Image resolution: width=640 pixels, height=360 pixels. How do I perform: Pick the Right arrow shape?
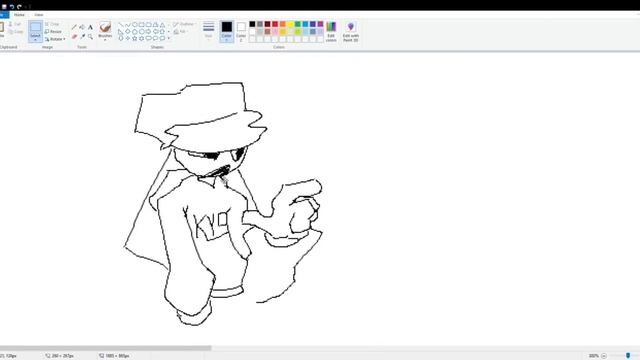tap(149, 31)
